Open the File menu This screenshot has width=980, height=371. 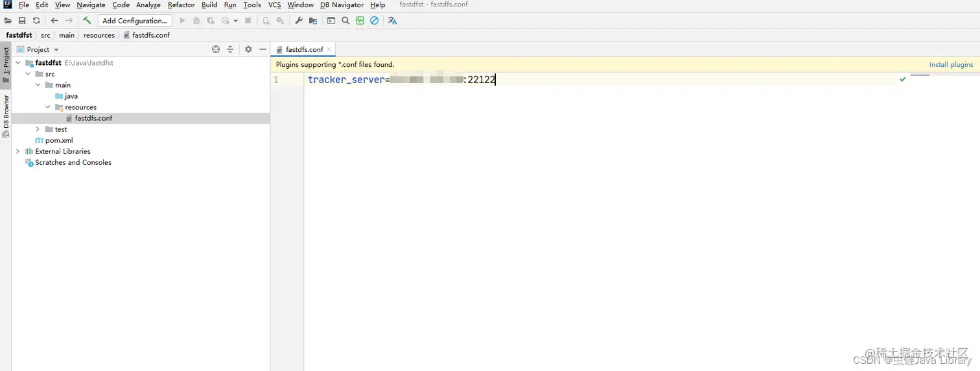tap(24, 5)
